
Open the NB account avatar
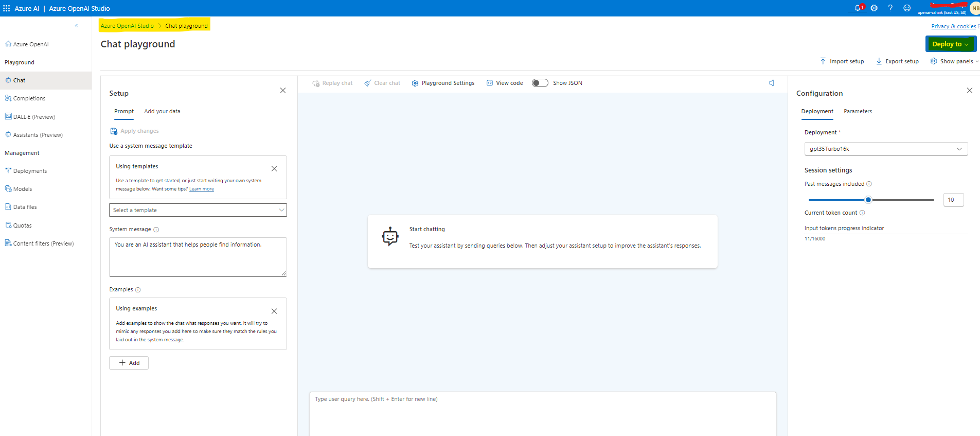pos(975,8)
